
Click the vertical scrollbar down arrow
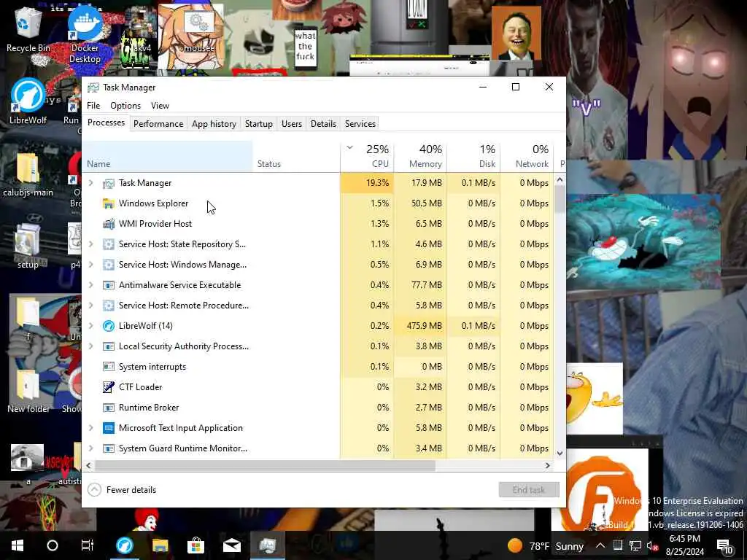560,454
